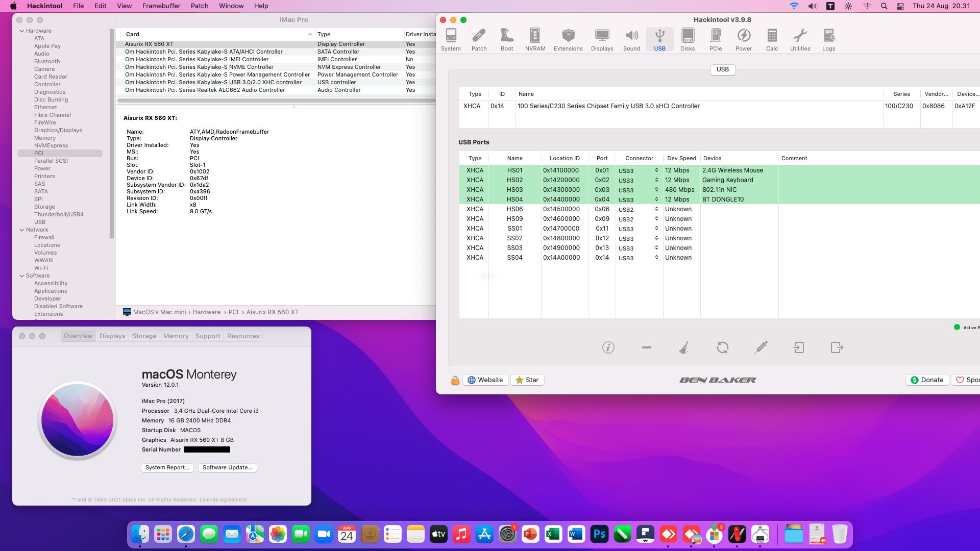Open the Disks section in Hackintool
The height and width of the screenshot is (551, 980).
pyautogui.click(x=688, y=40)
